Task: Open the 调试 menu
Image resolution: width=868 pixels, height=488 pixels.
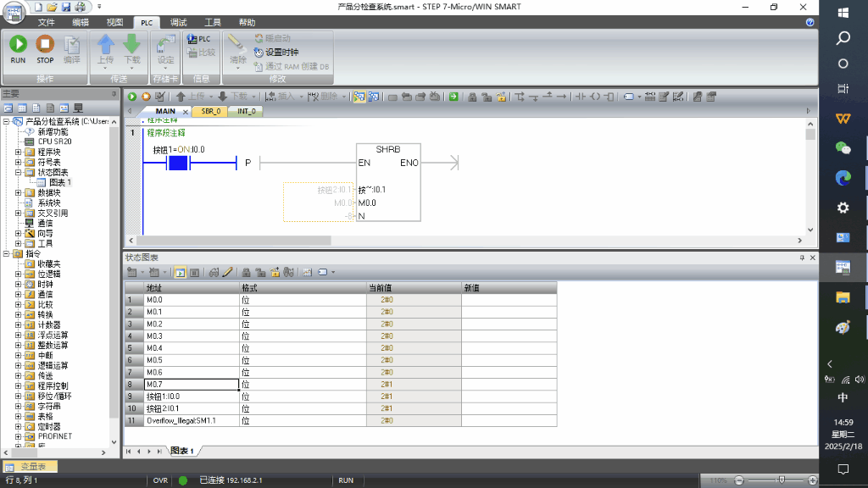Action: coord(178,23)
